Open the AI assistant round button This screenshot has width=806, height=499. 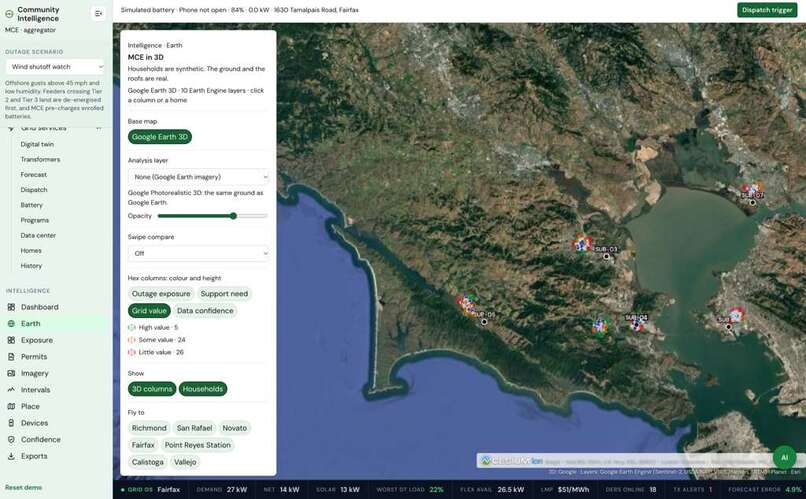[x=784, y=457]
